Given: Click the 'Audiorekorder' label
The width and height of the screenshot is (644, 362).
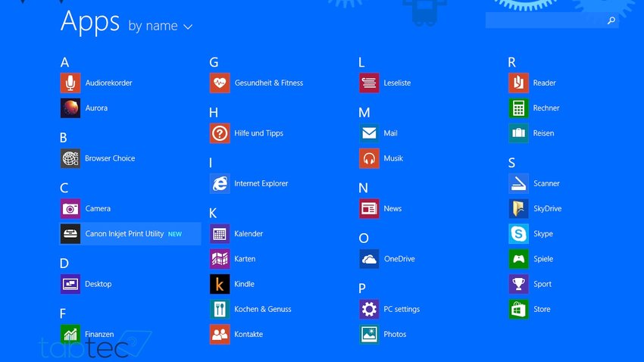Looking at the screenshot, I should coord(109,83).
